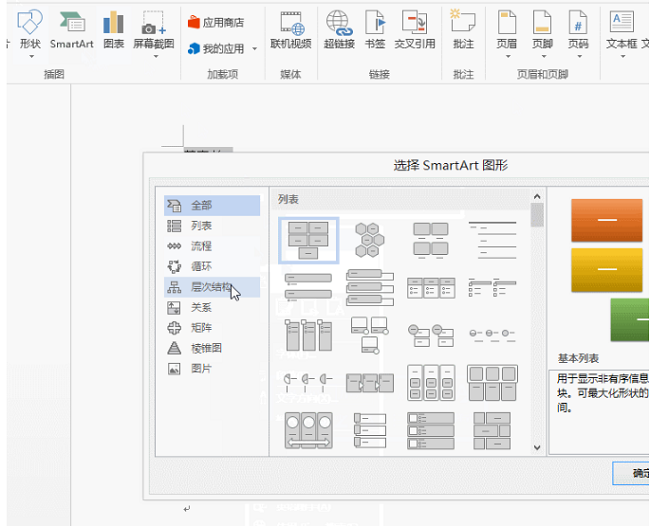This screenshot has width=650, height=526.
Task: Expand the 我的应用 dropdown arrow
Action: [255, 49]
